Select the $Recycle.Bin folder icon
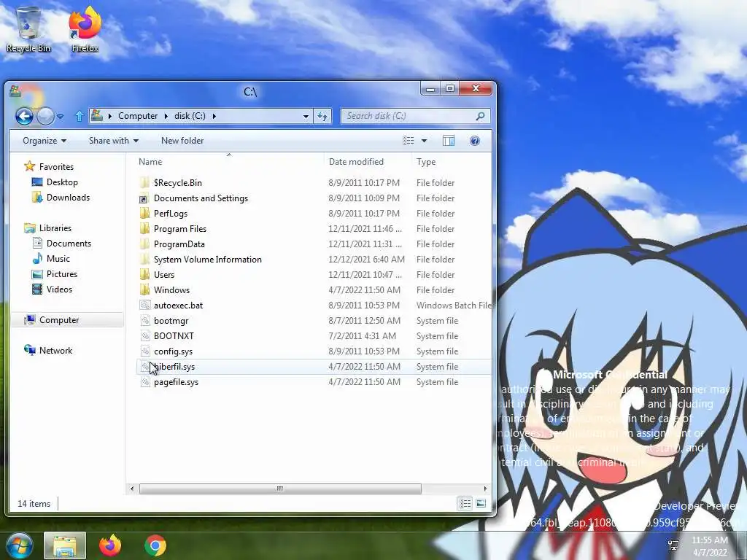The image size is (747, 560). [x=145, y=183]
